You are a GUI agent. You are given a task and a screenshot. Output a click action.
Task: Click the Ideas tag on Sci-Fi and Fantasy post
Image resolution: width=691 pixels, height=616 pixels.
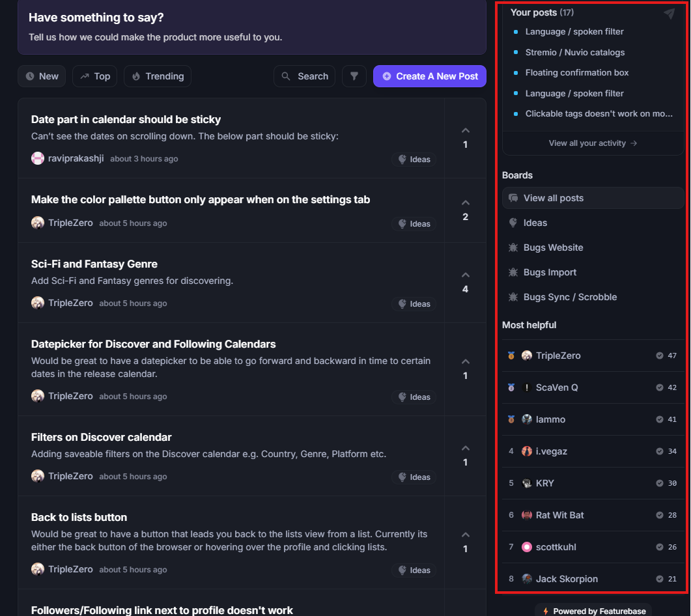tap(414, 304)
